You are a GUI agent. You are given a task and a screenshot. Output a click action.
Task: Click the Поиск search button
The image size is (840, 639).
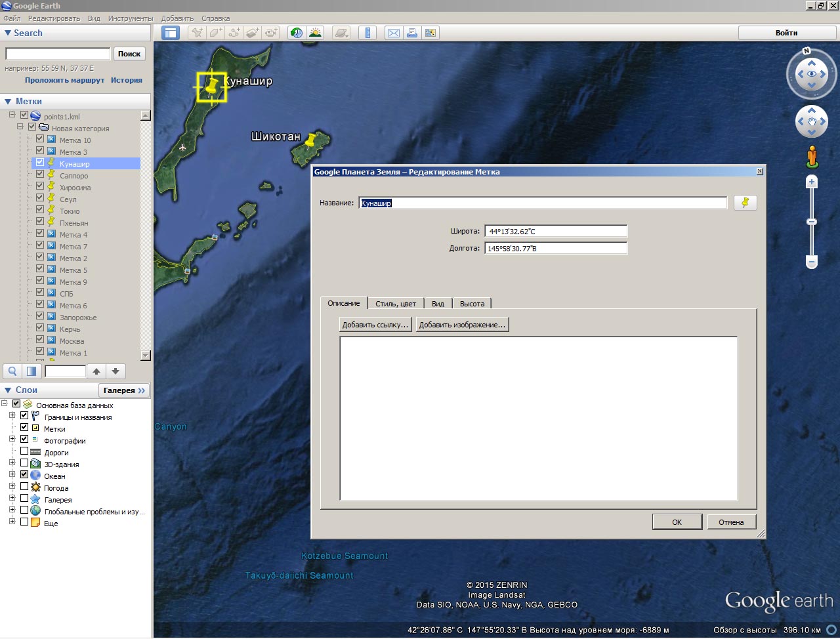(129, 54)
